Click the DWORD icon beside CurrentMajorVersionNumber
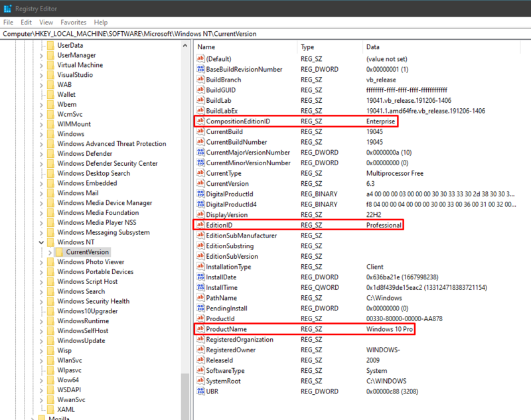Image resolution: width=531 pixels, height=420 pixels. pyautogui.click(x=200, y=153)
